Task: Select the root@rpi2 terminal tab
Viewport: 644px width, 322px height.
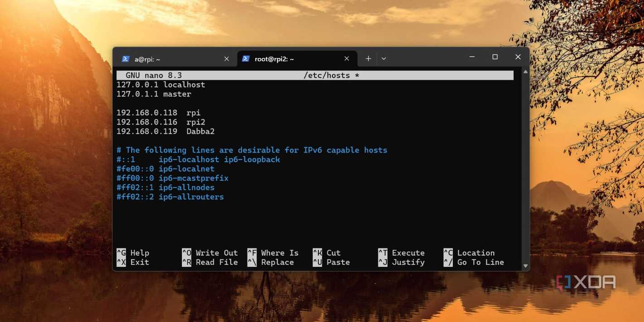Action: click(x=296, y=59)
